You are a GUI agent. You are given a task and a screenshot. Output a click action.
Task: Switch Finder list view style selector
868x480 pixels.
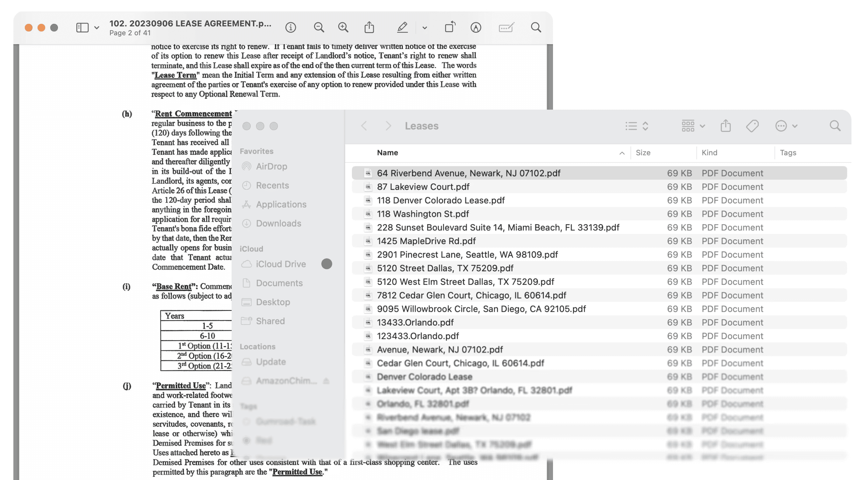[636, 126]
